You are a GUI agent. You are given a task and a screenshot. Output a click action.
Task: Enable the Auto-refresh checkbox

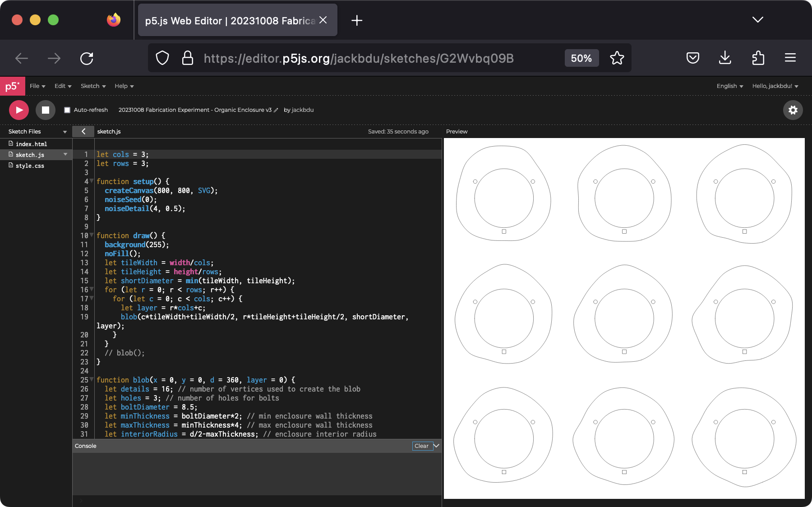(x=67, y=110)
